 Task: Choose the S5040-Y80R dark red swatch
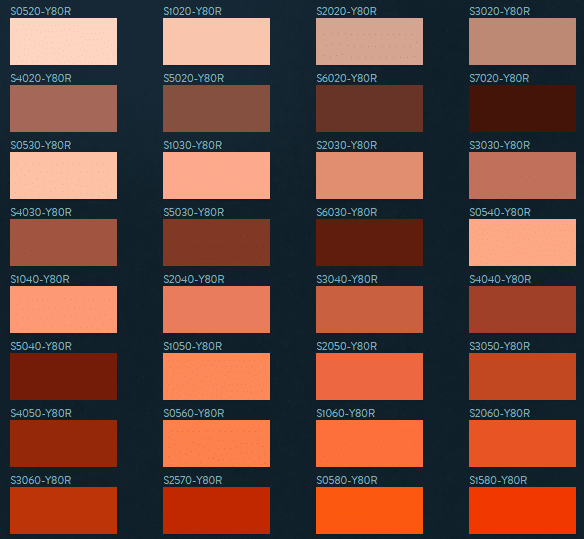click(x=63, y=377)
